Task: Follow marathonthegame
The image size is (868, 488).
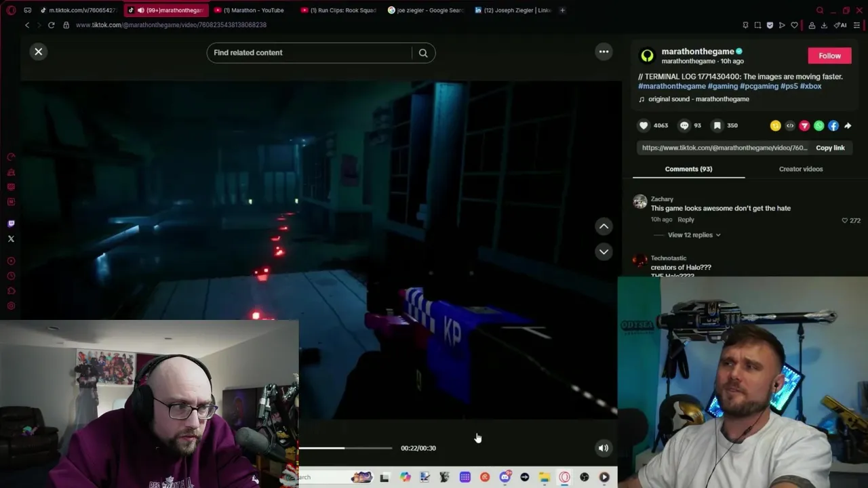Action: click(829, 56)
